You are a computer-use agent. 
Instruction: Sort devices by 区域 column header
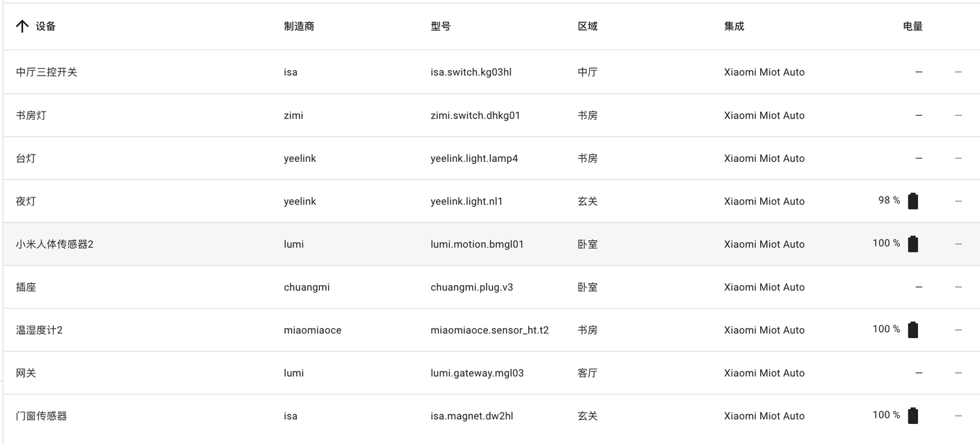tap(587, 27)
